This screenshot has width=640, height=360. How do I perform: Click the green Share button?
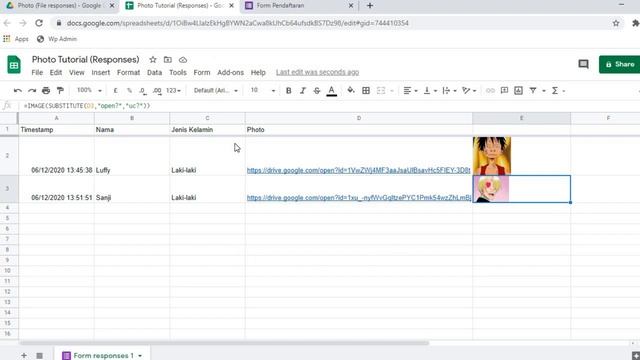click(x=620, y=64)
